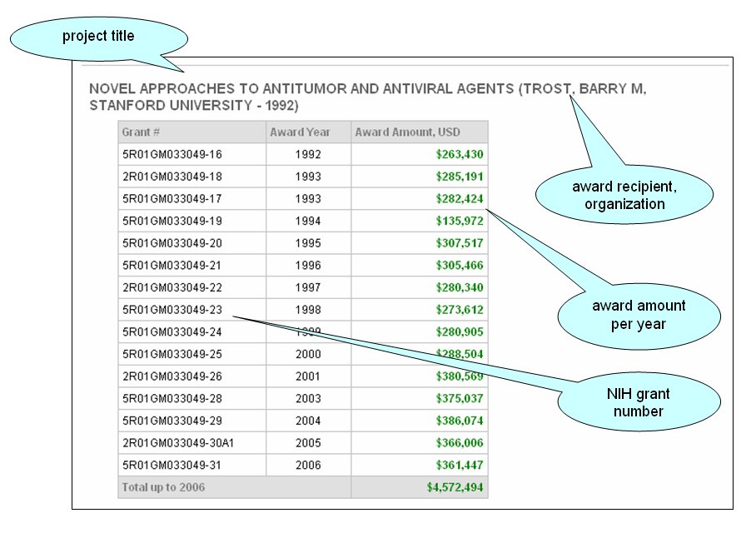Select the award year 1998 cell
This screenshot has height=548, width=756.
coord(308,310)
